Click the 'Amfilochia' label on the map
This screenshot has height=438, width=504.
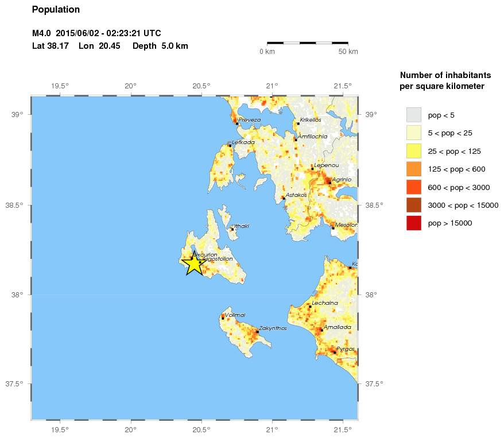312,137
